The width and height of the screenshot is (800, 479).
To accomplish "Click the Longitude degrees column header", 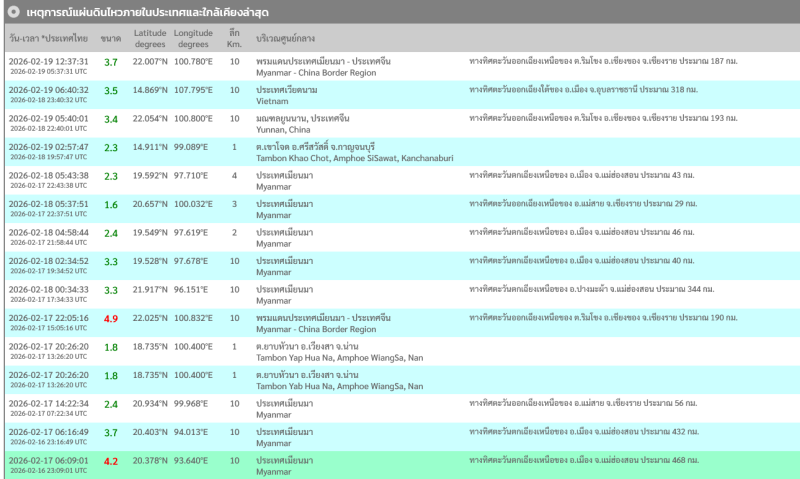I will [x=193, y=38].
